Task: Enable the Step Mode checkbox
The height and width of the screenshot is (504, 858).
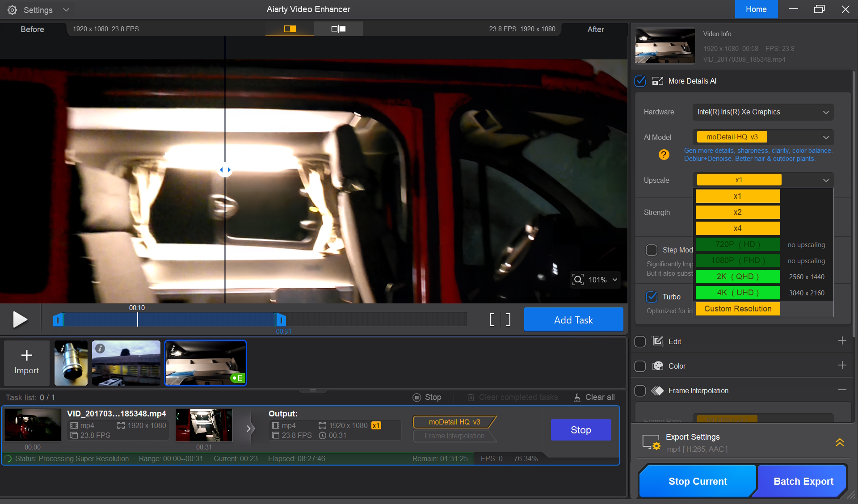Action: coord(652,250)
